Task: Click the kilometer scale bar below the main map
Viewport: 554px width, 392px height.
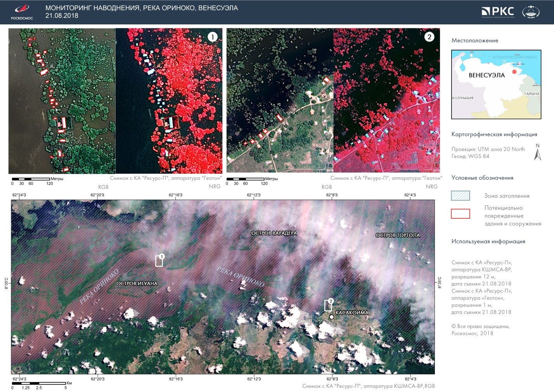Action: pos(39,383)
